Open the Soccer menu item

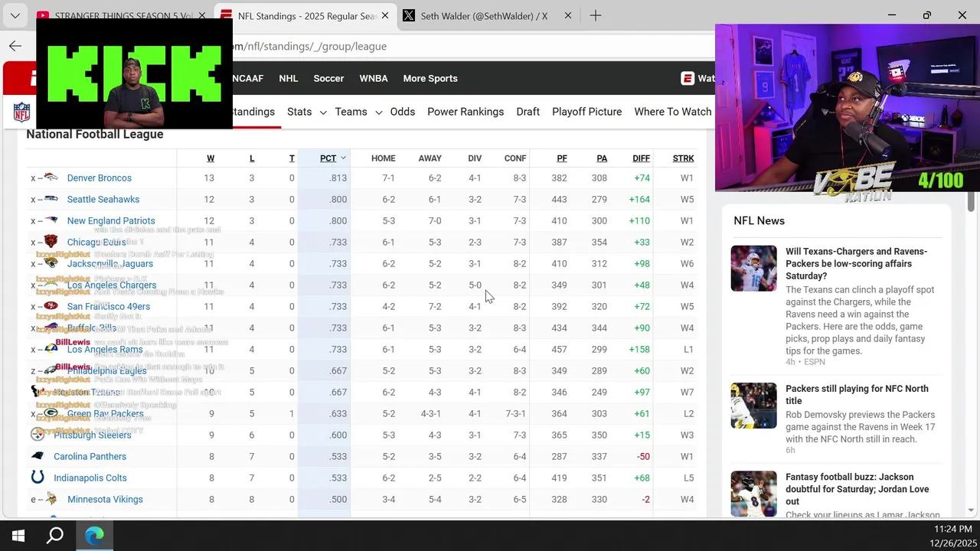(328, 78)
